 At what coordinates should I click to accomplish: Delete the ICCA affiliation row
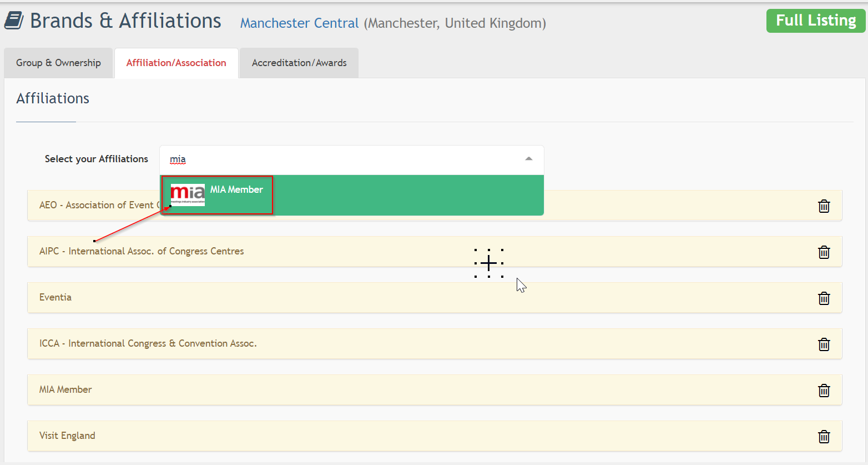click(824, 344)
